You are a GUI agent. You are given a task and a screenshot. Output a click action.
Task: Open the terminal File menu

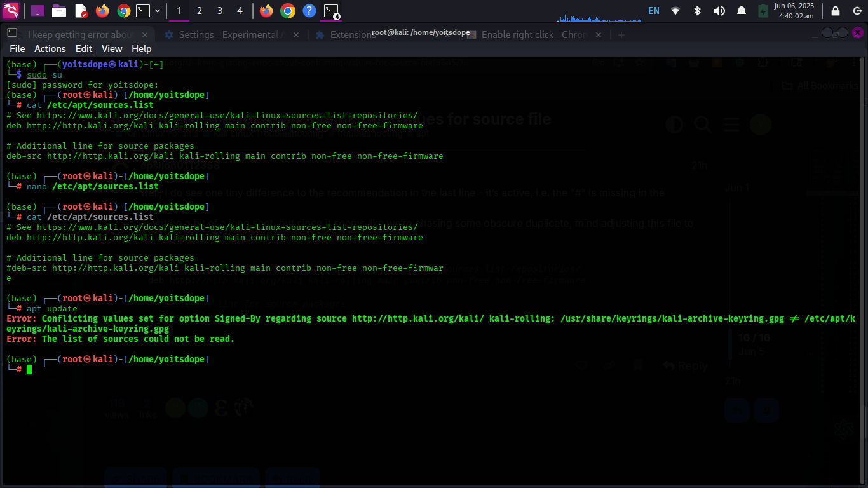pos(17,49)
